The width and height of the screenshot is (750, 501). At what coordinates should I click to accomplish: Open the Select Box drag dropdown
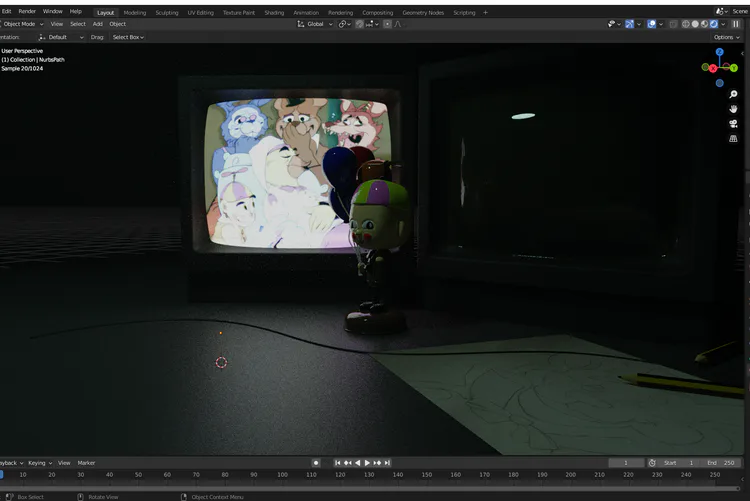(128, 37)
